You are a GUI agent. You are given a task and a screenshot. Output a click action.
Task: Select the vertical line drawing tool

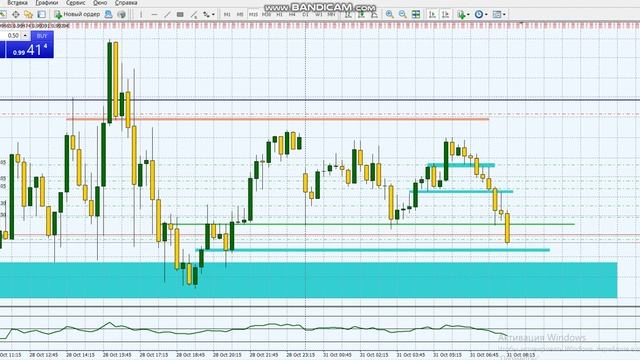coord(141,15)
